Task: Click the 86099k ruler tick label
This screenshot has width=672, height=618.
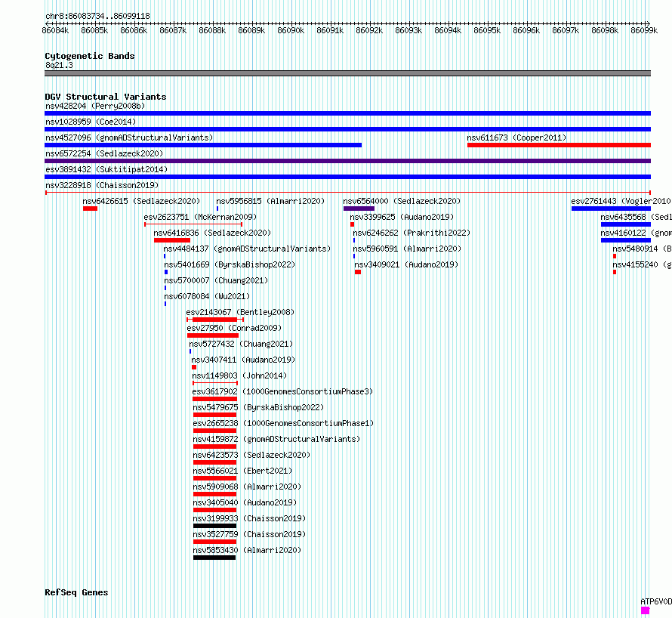Action: click(x=644, y=30)
